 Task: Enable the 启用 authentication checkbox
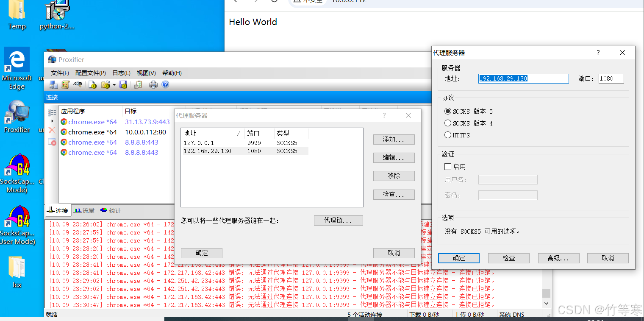click(448, 166)
